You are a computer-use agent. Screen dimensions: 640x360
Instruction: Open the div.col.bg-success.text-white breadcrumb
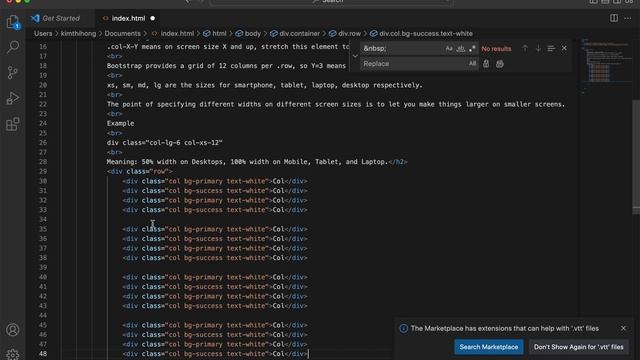422,33
